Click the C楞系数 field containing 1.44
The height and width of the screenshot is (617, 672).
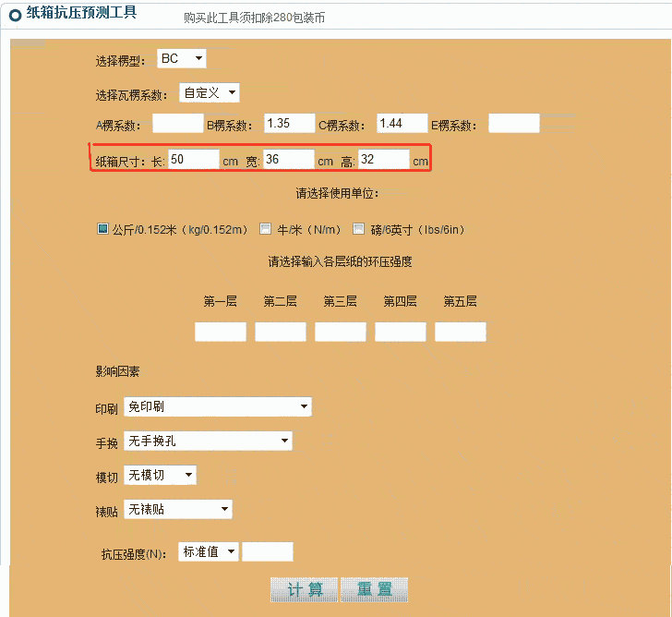pyautogui.click(x=402, y=124)
